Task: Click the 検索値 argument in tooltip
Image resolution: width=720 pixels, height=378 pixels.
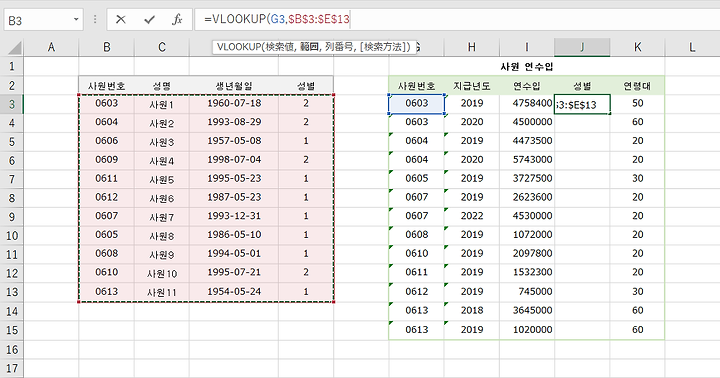Action: coord(280,47)
